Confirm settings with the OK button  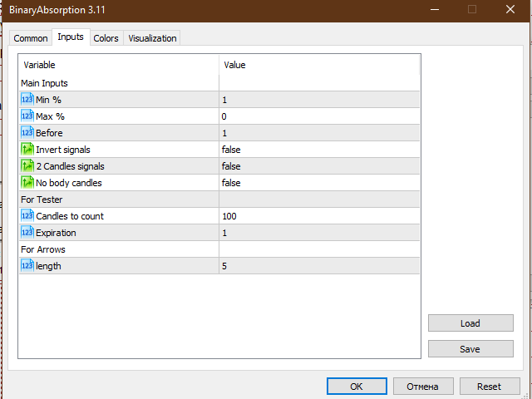point(357,387)
